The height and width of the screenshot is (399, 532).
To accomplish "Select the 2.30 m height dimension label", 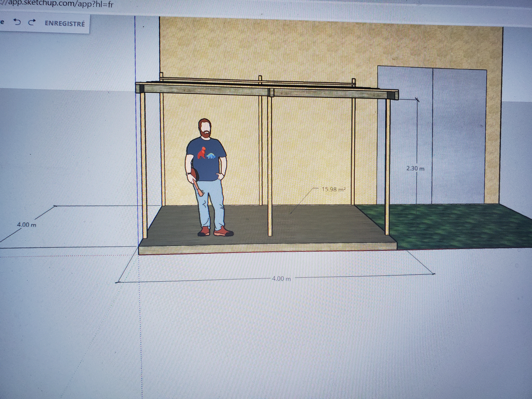I will pos(415,168).
